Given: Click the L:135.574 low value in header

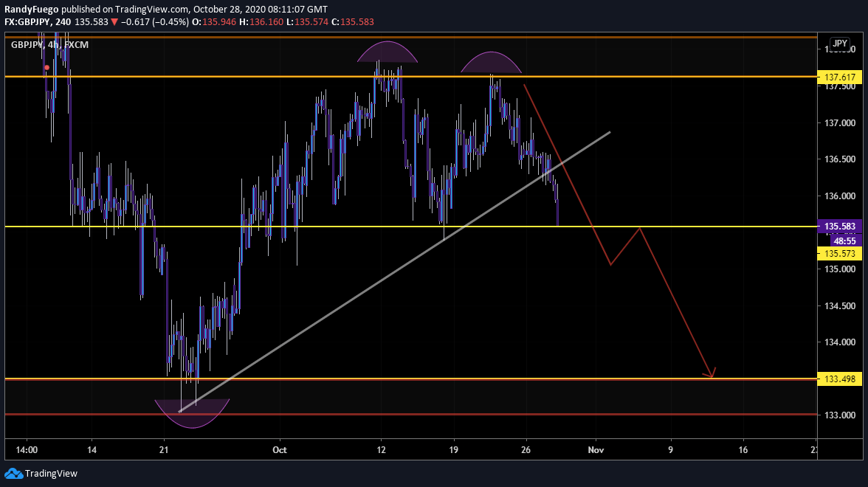Looking at the screenshot, I should click(307, 22).
